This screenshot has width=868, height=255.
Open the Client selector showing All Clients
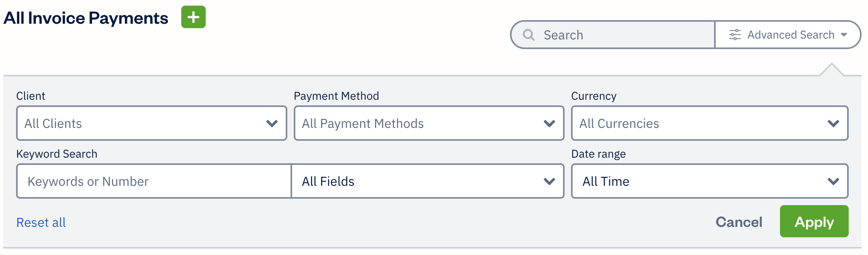pos(151,123)
